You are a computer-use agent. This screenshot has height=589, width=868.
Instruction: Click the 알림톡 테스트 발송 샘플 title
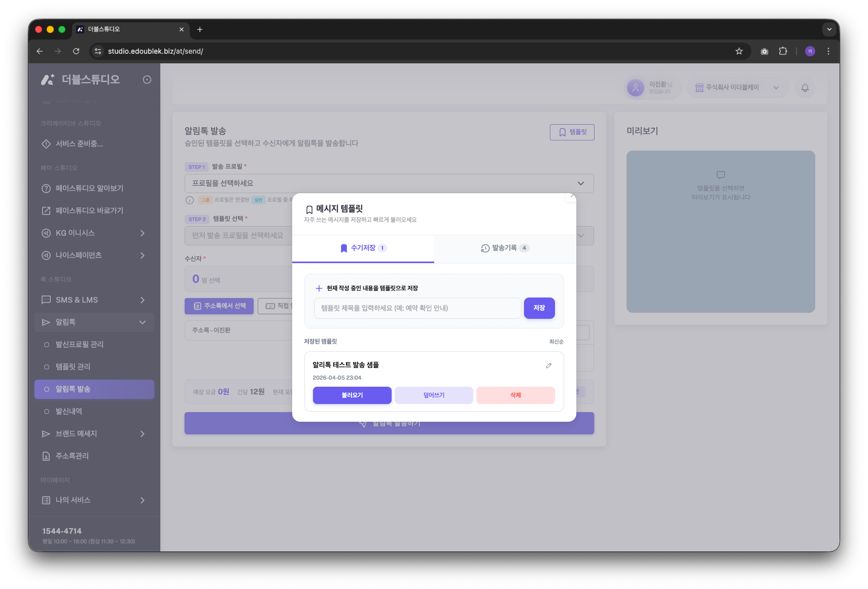point(345,365)
